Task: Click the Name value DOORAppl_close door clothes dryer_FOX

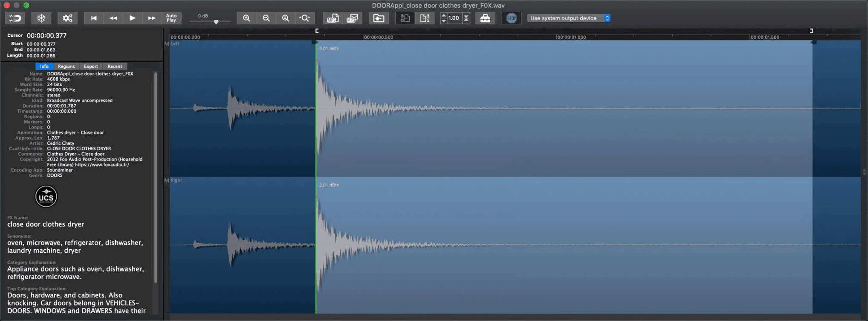Action: click(x=90, y=74)
